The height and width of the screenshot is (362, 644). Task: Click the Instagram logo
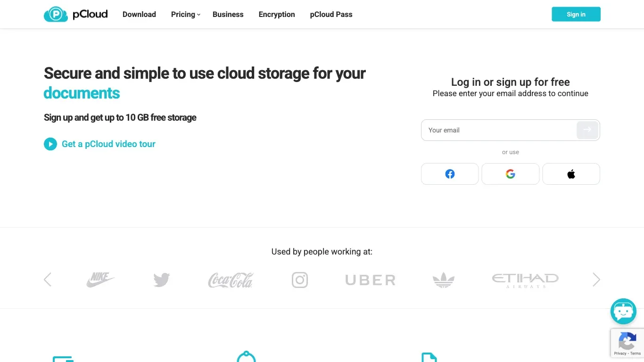(300, 280)
